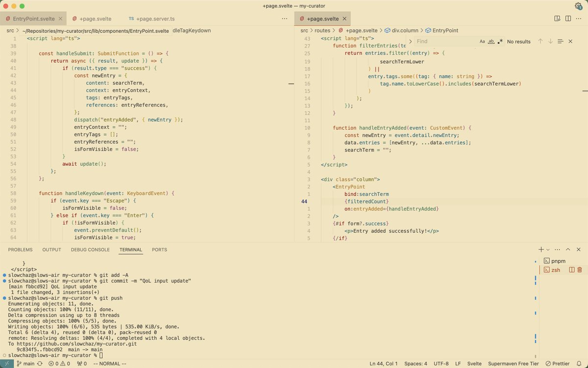This screenshot has height=368, width=588.
Task: Open terminal panel more actions menu
Action: 557,250
